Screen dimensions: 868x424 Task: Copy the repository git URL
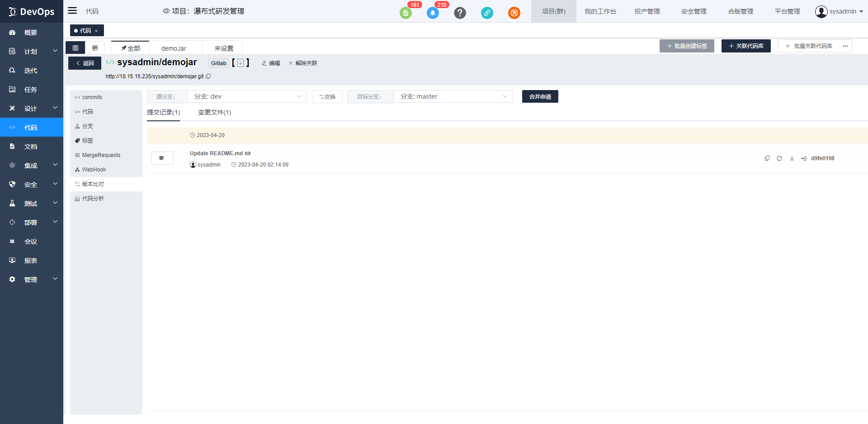[x=208, y=76]
